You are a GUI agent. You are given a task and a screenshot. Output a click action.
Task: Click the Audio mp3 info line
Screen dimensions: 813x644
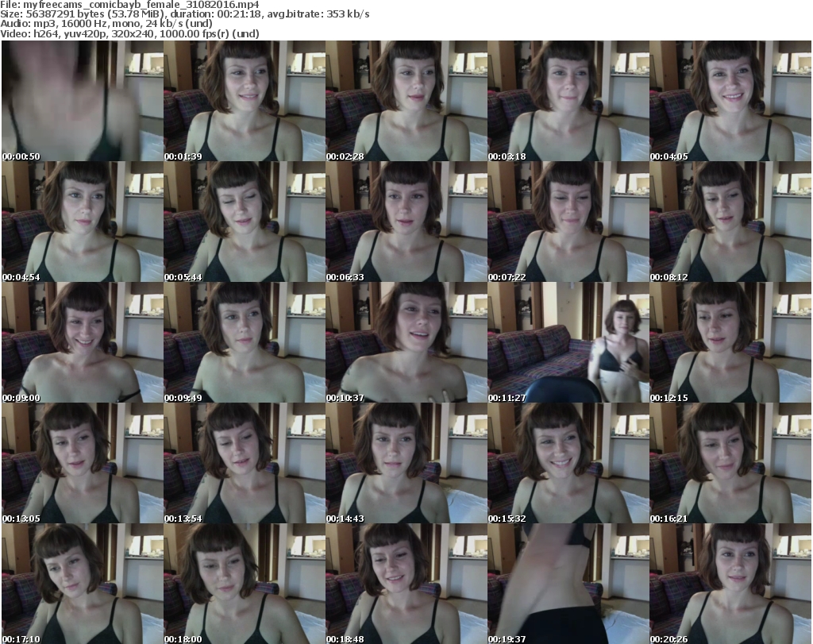tap(106, 24)
